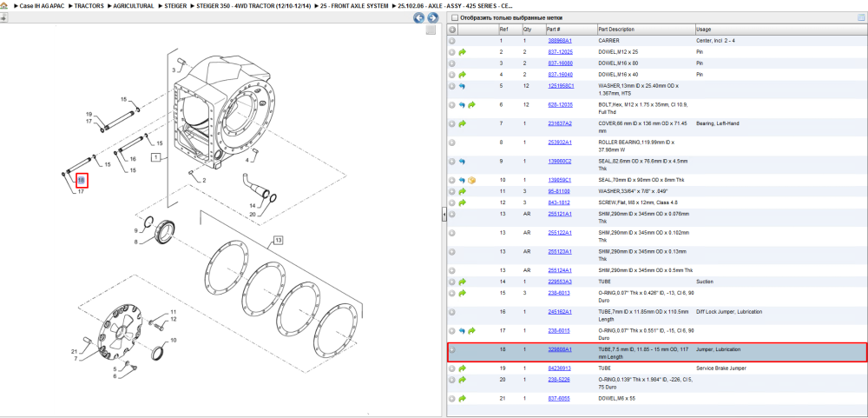Click the AGRICULTURAL breadcrumb
Screen dimensions: 868x418
coord(134,5)
